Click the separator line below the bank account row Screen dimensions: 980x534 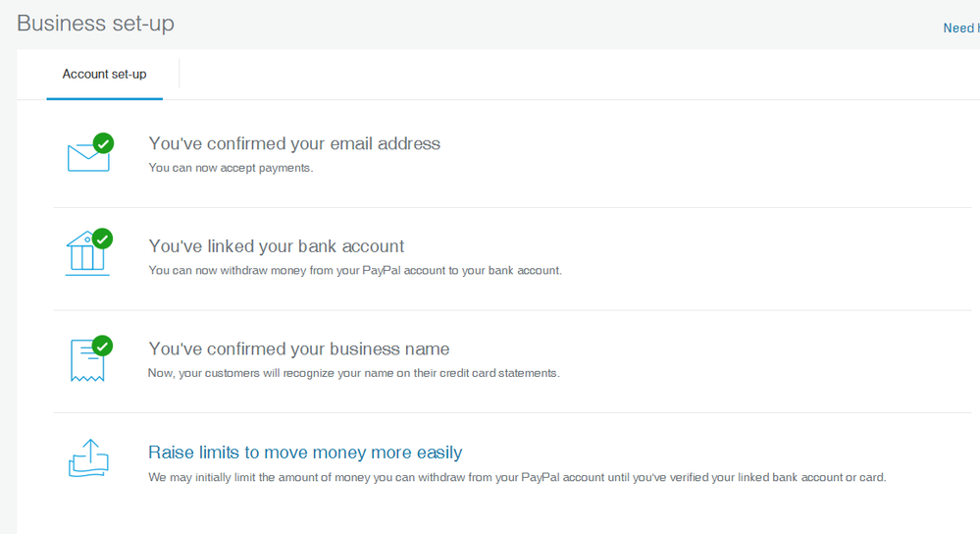[x=510, y=310]
